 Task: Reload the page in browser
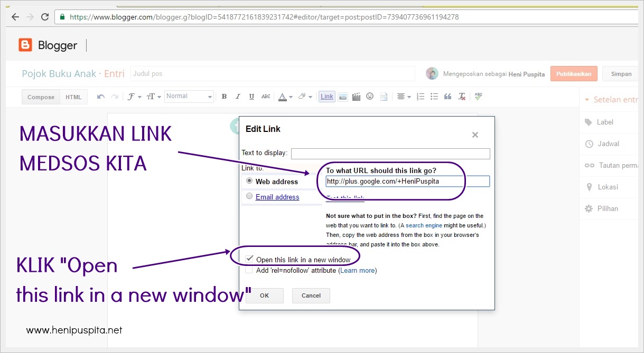45,17
